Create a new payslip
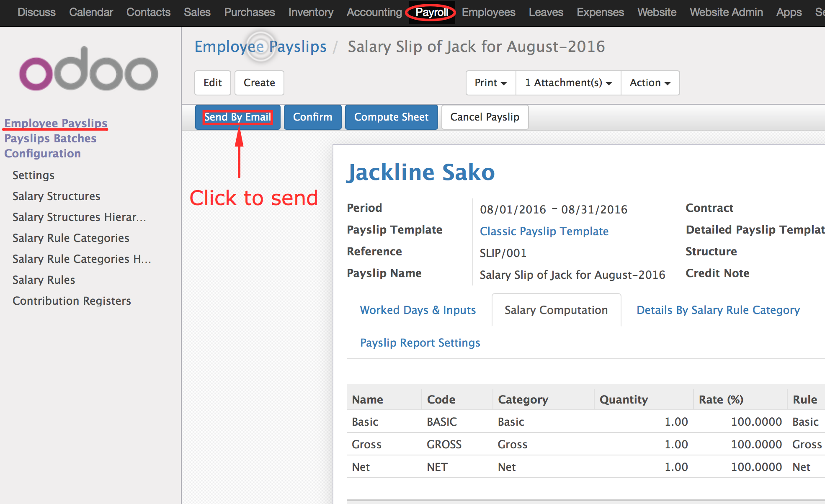The image size is (825, 504). [259, 83]
